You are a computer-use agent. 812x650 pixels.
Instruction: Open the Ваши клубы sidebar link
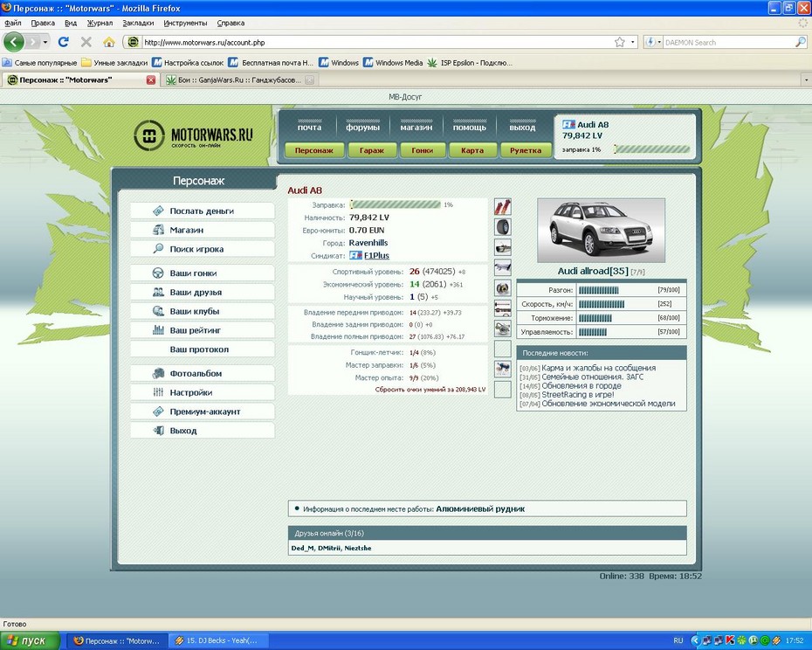195,311
